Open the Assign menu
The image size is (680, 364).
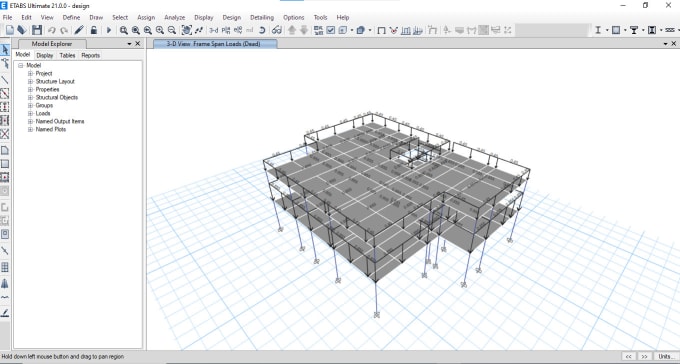tap(146, 17)
